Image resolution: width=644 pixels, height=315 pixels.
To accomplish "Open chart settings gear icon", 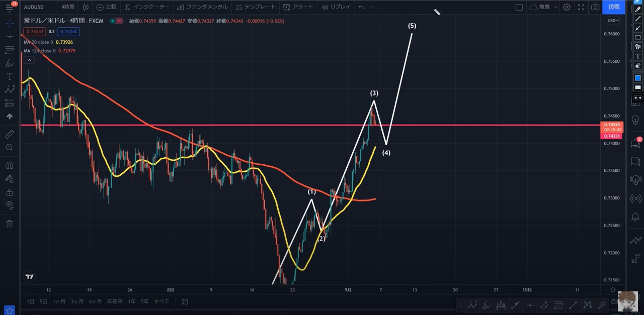I will coord(567,7).
